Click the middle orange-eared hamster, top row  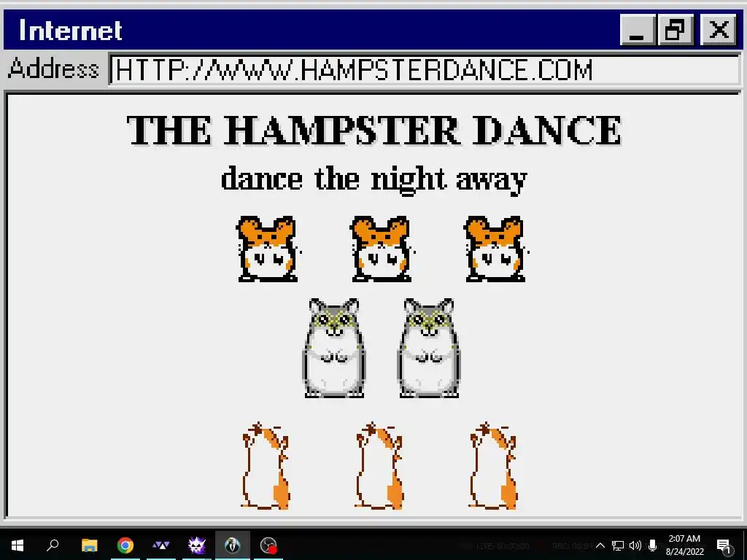pyautogui.click(x=382, y=249)
